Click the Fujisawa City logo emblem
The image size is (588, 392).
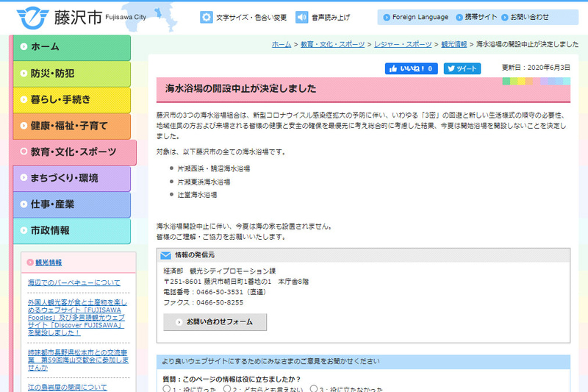pyautogui.click(x=32, y=18)
